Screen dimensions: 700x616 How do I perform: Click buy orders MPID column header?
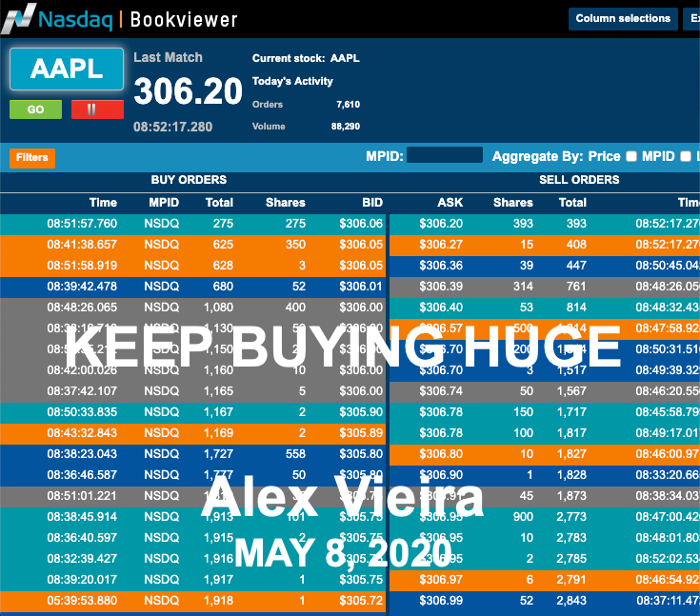pos(164,203)
